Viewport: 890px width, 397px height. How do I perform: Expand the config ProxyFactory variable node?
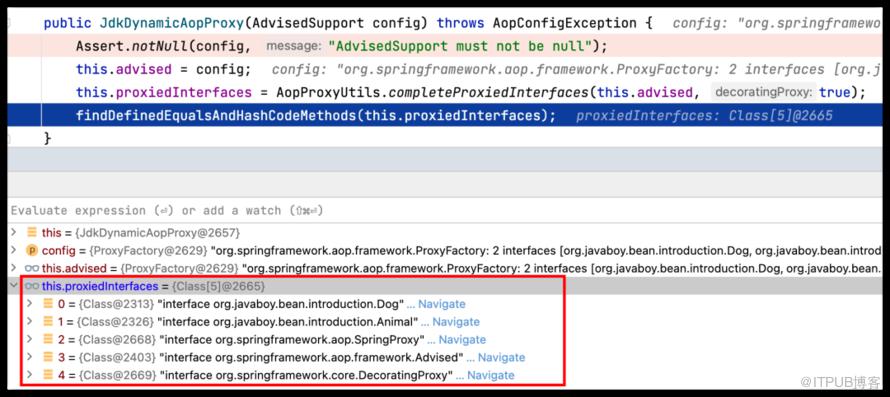point(14,250)
